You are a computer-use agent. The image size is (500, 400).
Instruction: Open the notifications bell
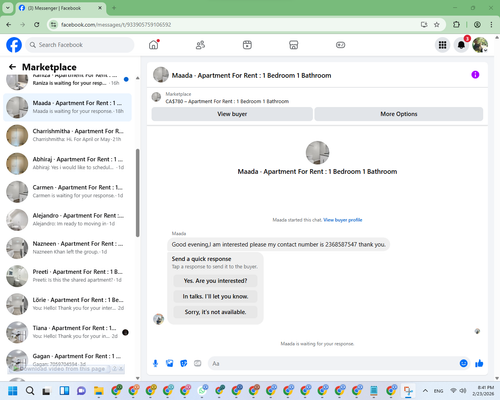click(461, 45)
